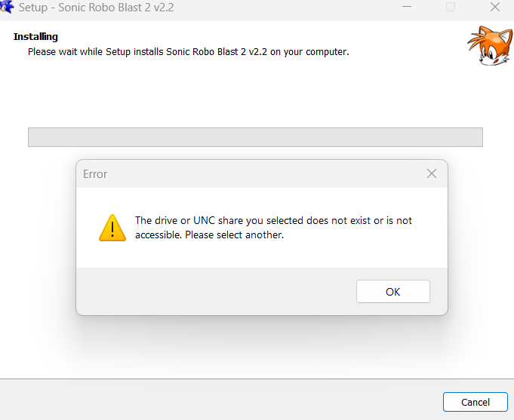This screenshot has width=514, height=420.
Task: Click the Setup footer bar left of Cancel
Action: tap(221, 400)
